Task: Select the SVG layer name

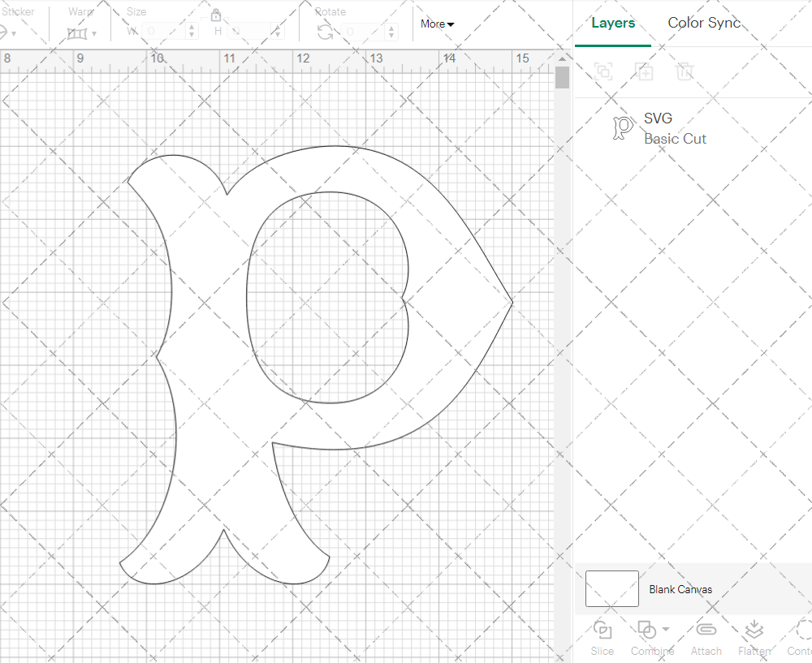Action: [658, 118]
